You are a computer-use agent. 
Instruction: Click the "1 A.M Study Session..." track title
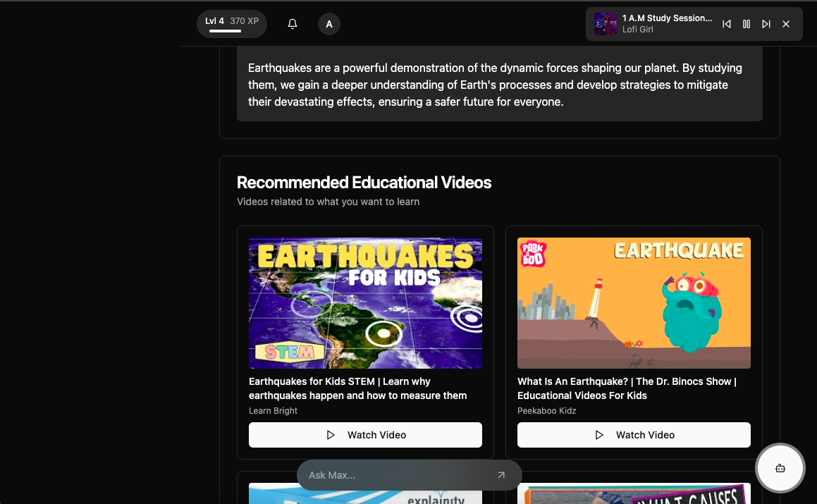coord(667,18)
